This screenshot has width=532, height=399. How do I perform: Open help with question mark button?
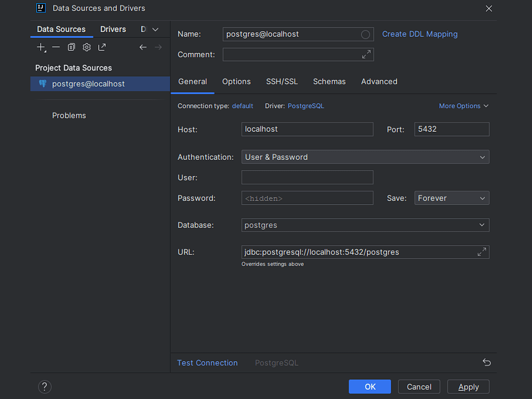[x=45, y=387]
